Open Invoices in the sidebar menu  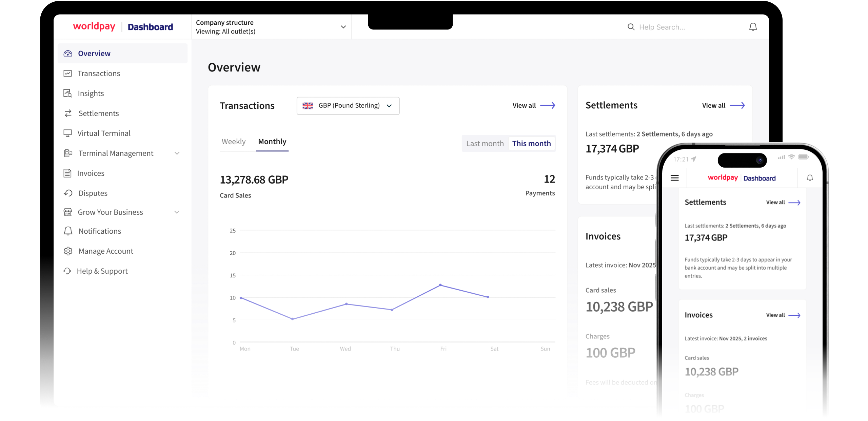coord(122,173)
